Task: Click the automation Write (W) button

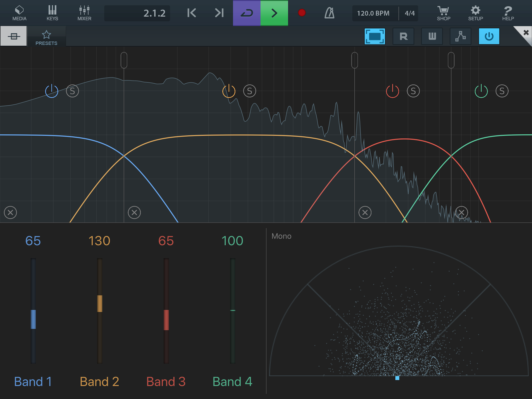Action: click(432, 36)
